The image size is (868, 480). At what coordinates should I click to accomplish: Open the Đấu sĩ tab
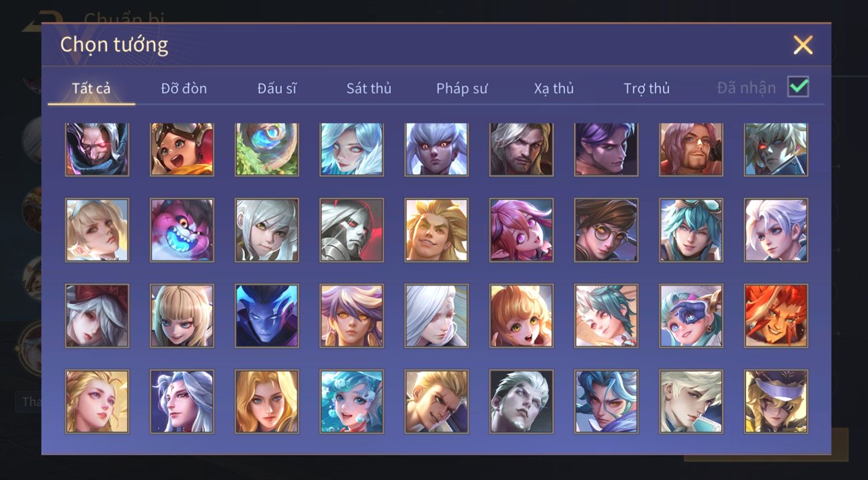(277, 88)
